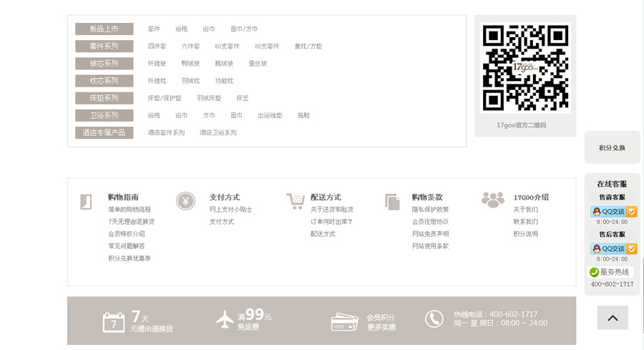Open 会员特权介绍 link
The image size is (644, 350).
[x=127, y=234]
